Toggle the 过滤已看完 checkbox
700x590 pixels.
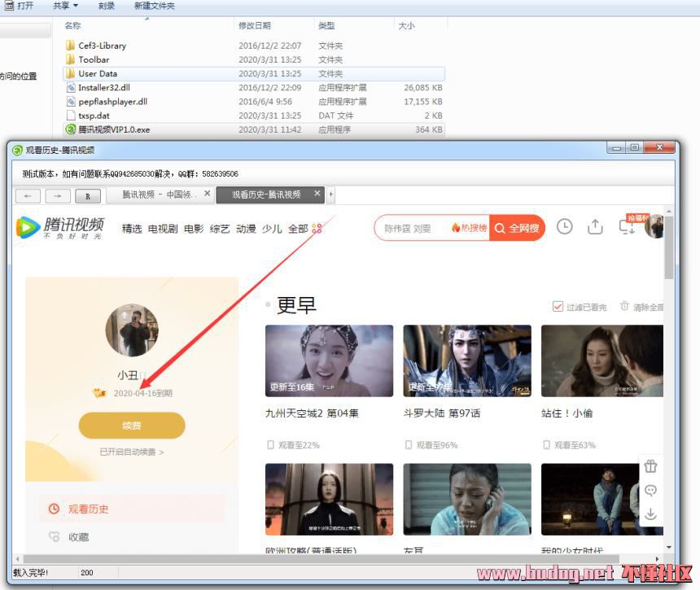(x=558, y=307)
